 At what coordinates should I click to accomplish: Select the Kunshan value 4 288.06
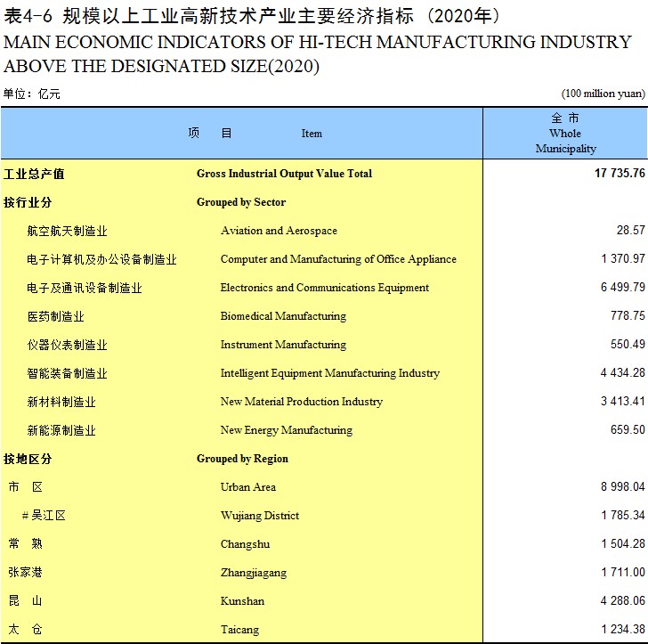coord(623,600)
